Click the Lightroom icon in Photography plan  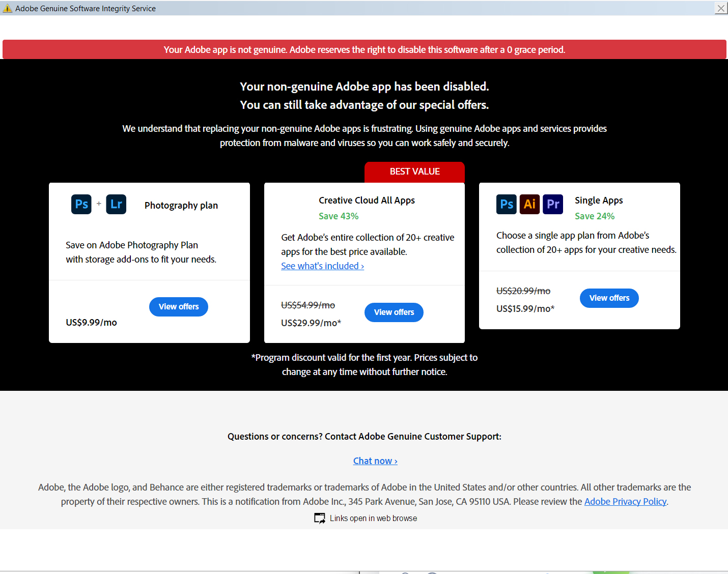point(116,205)
